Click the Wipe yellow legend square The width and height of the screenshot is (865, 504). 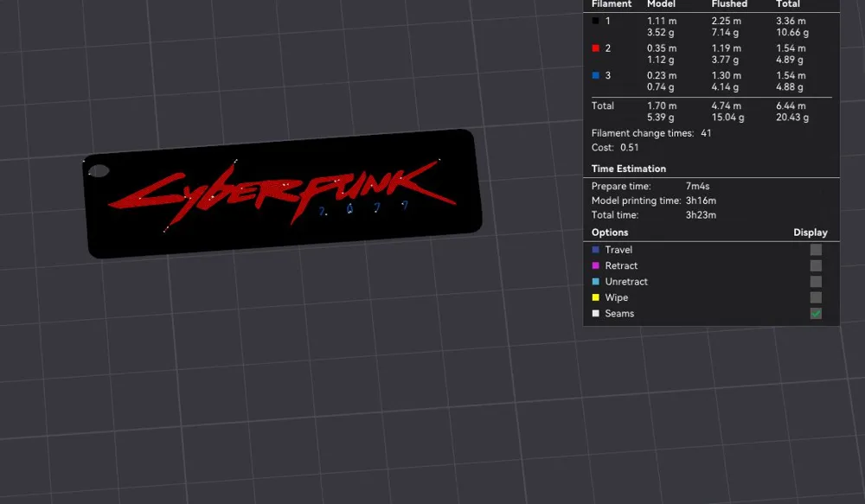[x=596, y=297]
